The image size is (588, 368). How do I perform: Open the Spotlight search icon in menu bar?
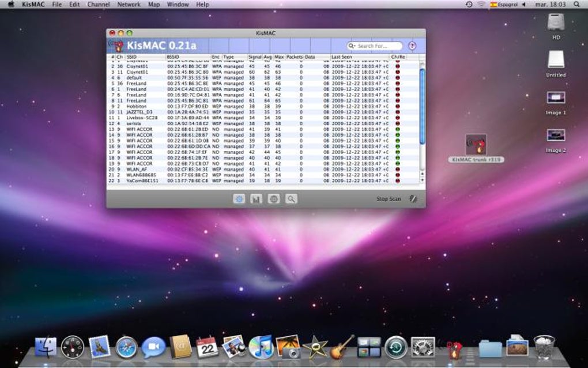tap(576, 5)
